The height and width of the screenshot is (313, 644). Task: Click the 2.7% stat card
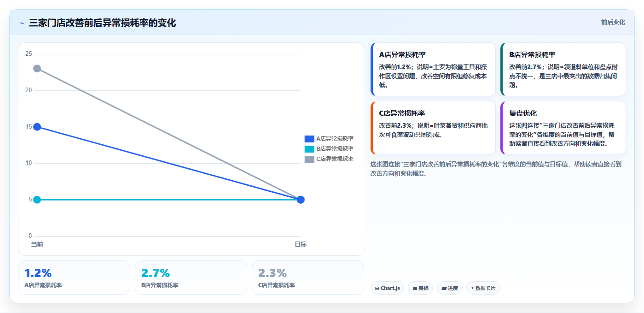pyautogui.click(x=191, y=278)
